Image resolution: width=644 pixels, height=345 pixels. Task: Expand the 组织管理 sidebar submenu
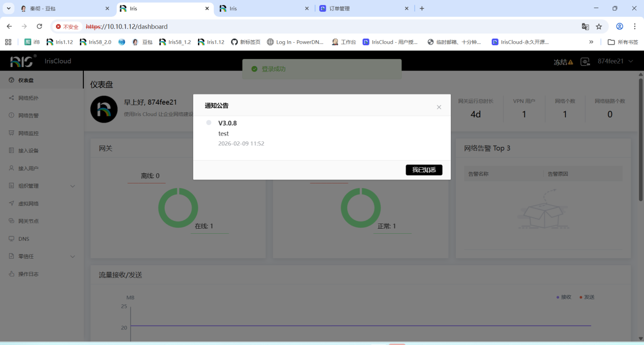(x=72, y=186)
